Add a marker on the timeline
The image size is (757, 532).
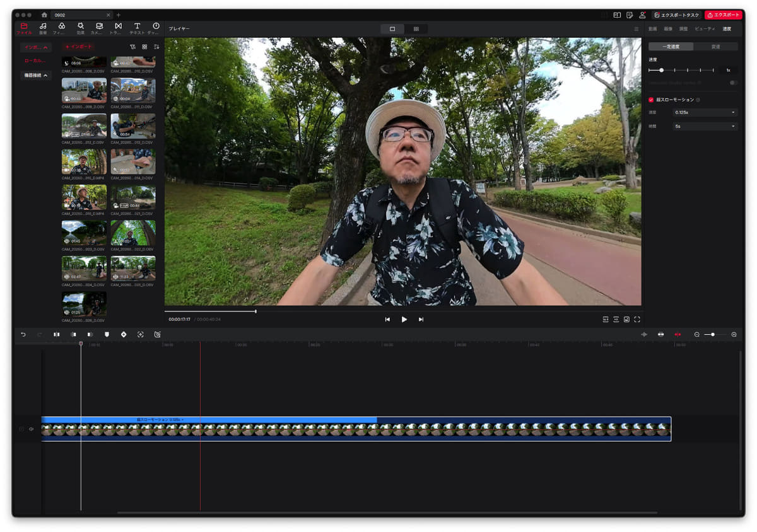pyautogui.click(x=107, y=334)
